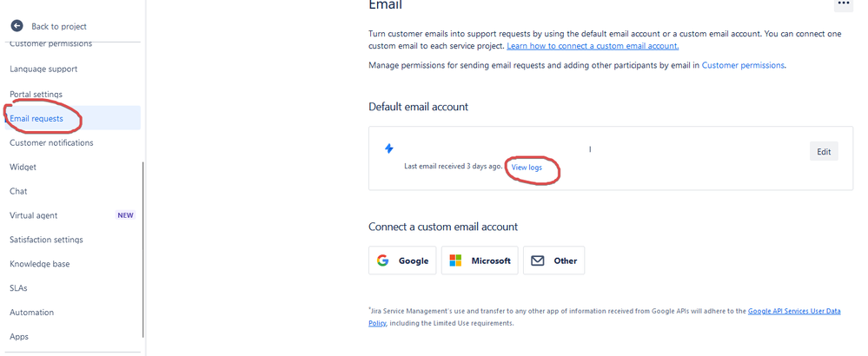This screenshot has height=356, width=868.
Task: Click the Google logo icon
Action: [x=382, y=260]
